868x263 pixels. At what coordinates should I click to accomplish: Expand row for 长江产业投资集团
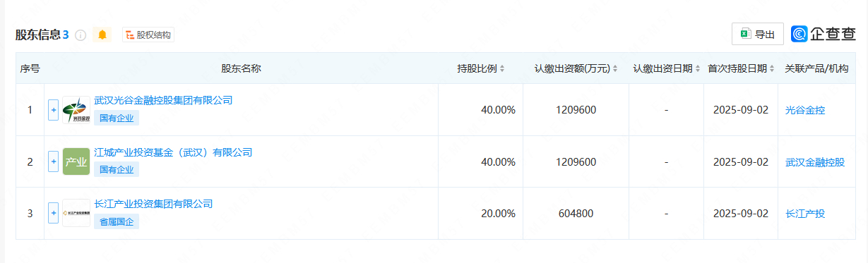[53, 213]
